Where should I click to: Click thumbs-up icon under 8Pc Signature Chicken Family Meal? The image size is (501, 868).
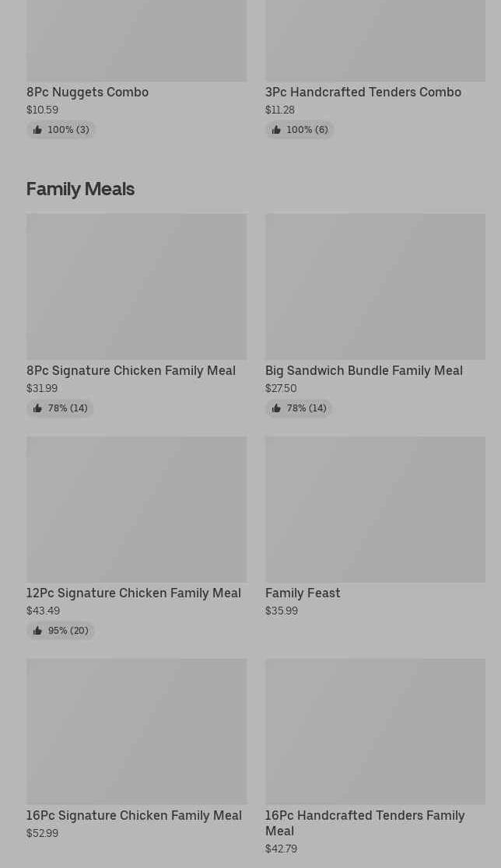[37, 408]
